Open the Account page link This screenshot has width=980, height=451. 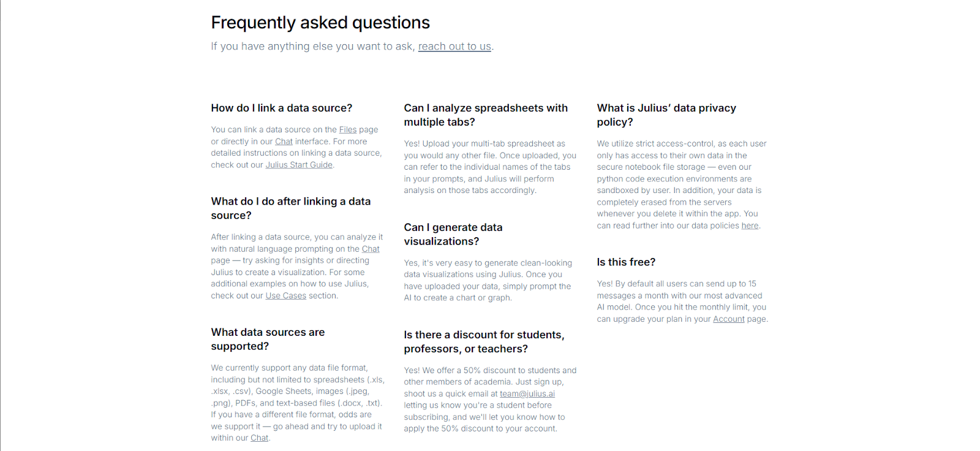click(x=729, y=319)
